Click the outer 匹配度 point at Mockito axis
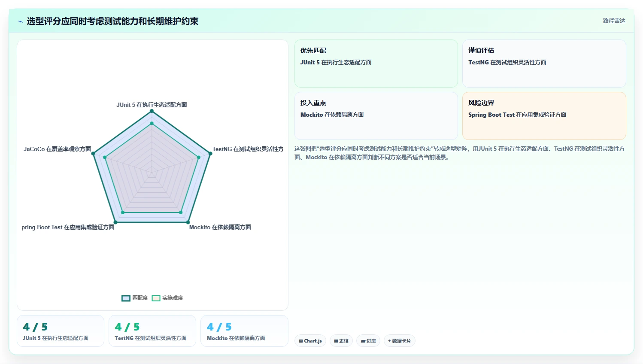Image resolution: width=643 pixels, height=364 pixels. [x=188, y=222]
